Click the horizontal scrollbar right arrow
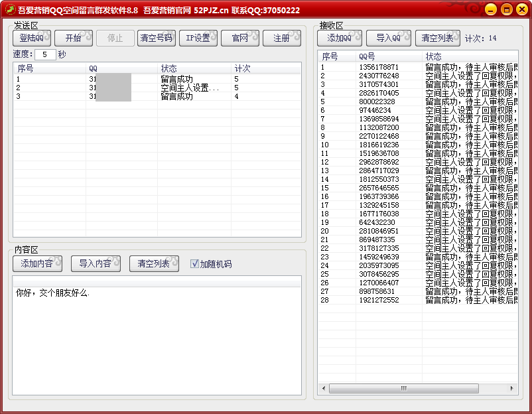 [x=512, y=388]
